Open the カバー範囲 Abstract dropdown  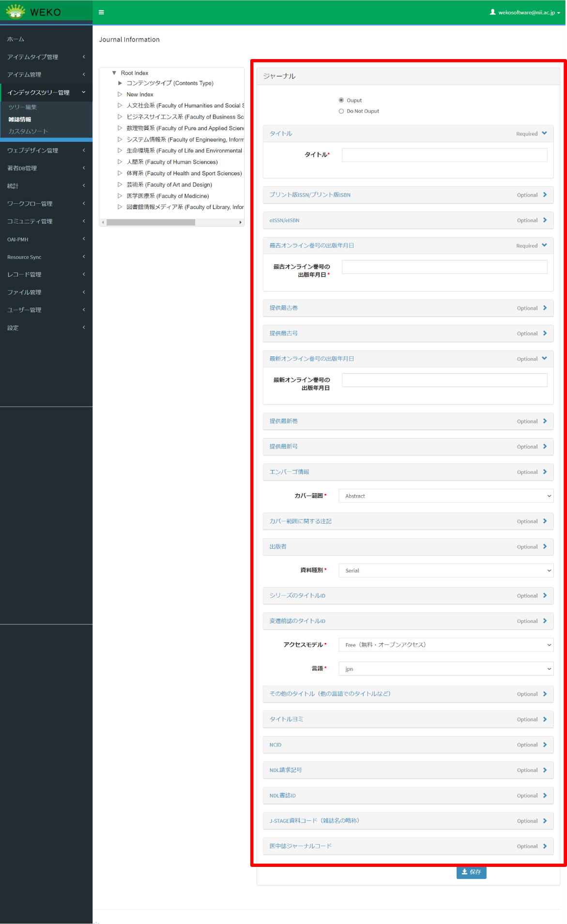click(x=445, y=496)
